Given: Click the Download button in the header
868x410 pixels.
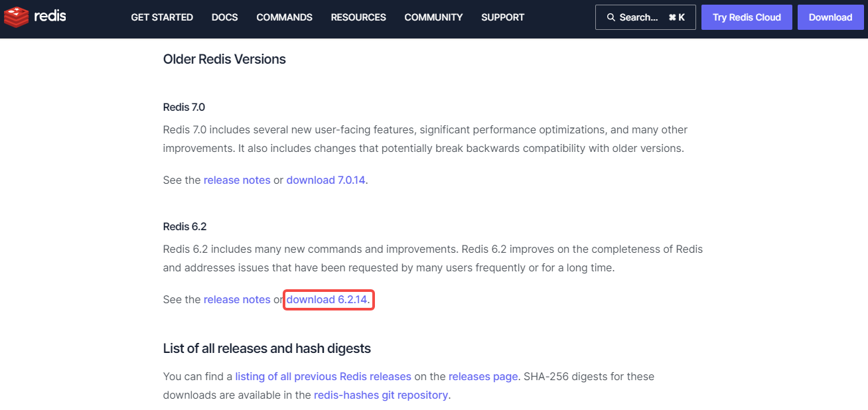Looking at the screenshot, I should pos(830,17).
